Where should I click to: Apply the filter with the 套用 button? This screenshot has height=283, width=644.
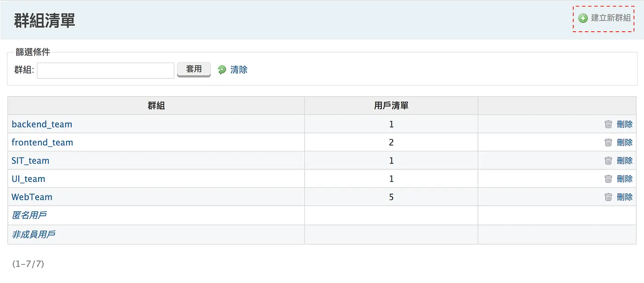(x=194, y=69)
